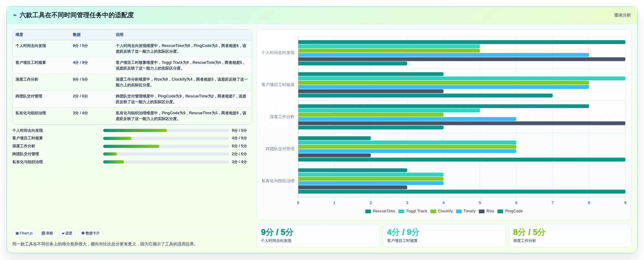The image size is (644, 260).
Task: Click chart axis label 客户项目工时核算
Action: point(278,85)
